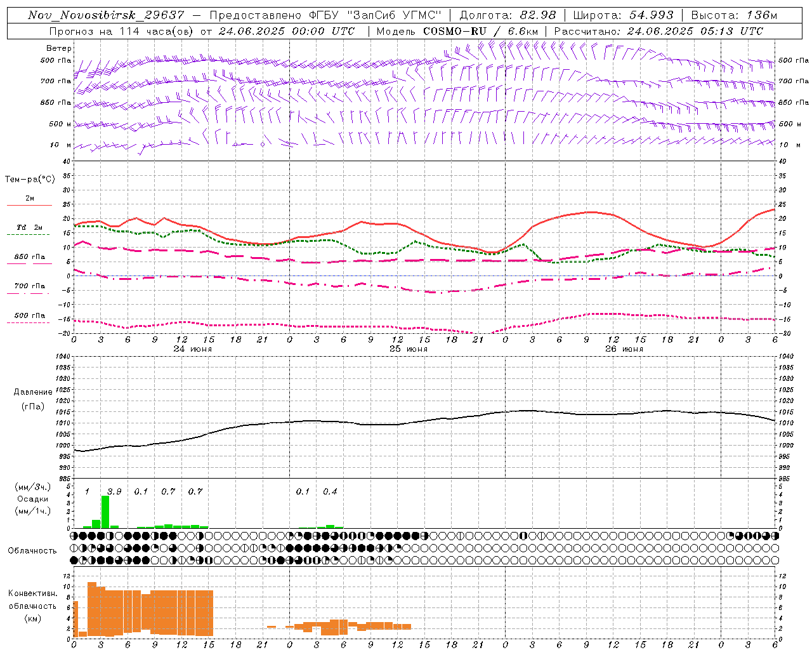Click the 700 гПа temperature legend entry

click(x=29, y=286)
